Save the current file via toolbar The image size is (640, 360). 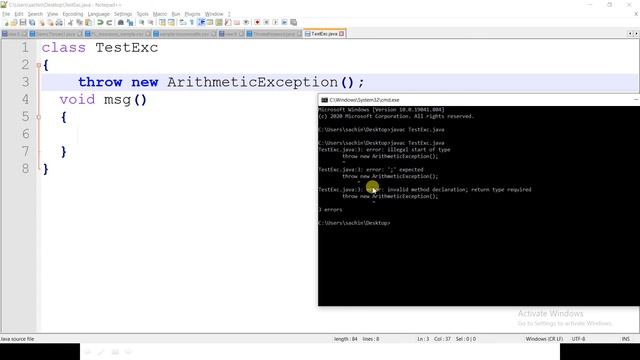[x=23, y=22]
